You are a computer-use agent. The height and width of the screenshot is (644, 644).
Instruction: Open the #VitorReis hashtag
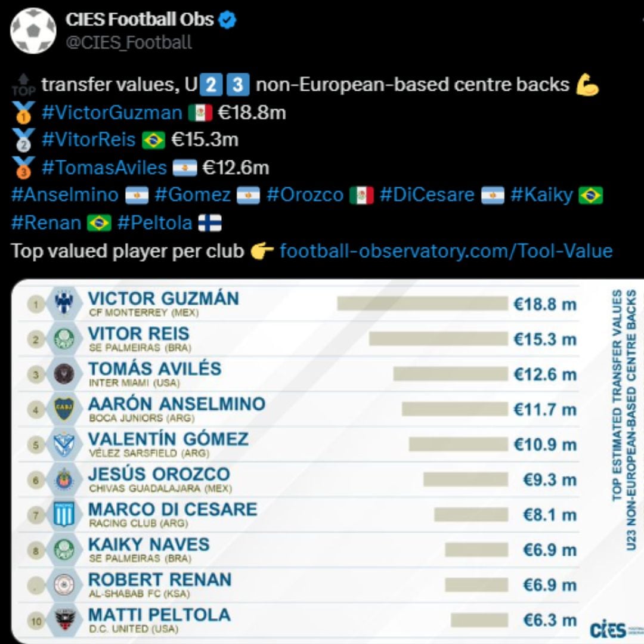pos(89,140)
